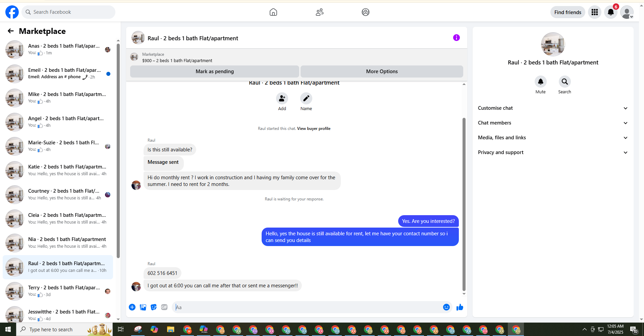Open the Katie conversation in the list
Image resolution: width=644 pixels, height=336 pixels.
(58, 171)
